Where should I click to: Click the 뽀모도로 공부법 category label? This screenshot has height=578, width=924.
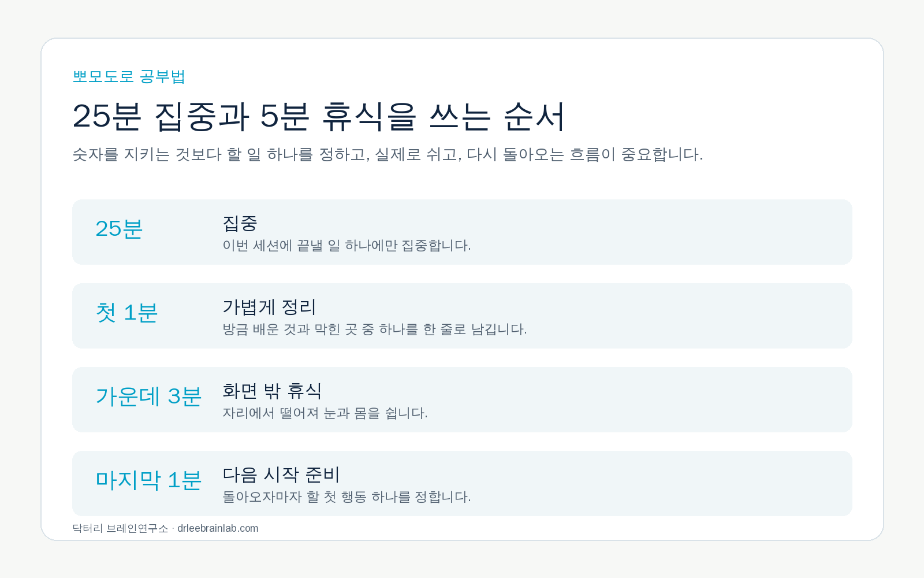(x=129, y=76)
